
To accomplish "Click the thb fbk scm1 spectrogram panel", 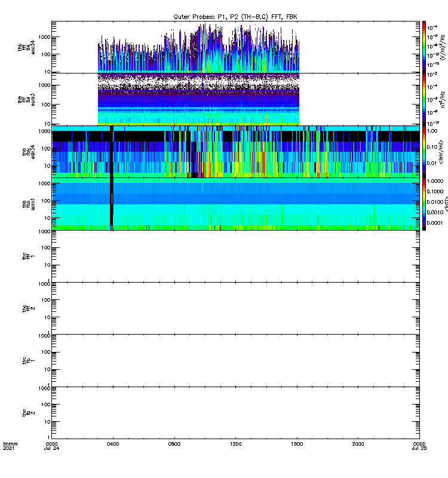I will tap(235, 204).
